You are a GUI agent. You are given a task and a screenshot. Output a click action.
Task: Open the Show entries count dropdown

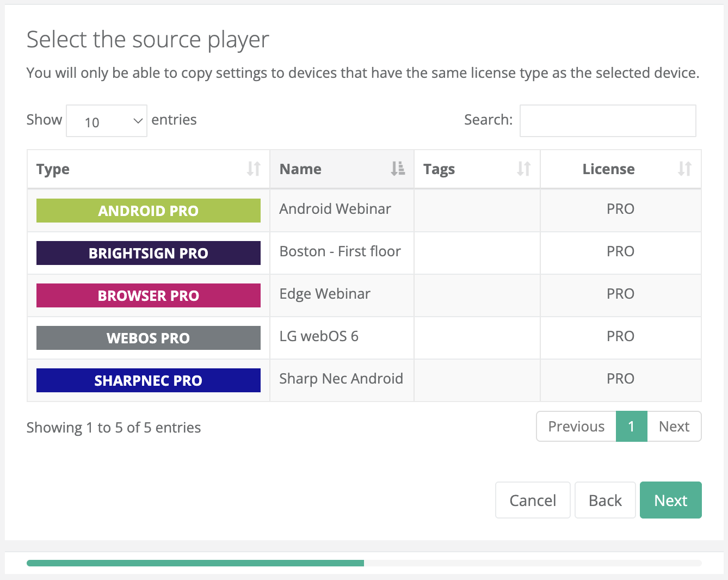pos(107,121)
